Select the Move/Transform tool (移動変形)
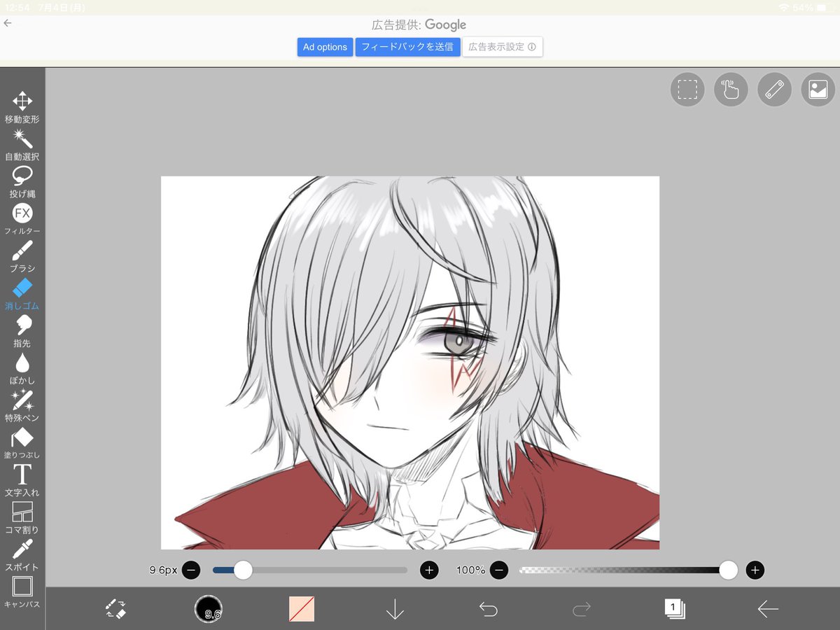 22,107
